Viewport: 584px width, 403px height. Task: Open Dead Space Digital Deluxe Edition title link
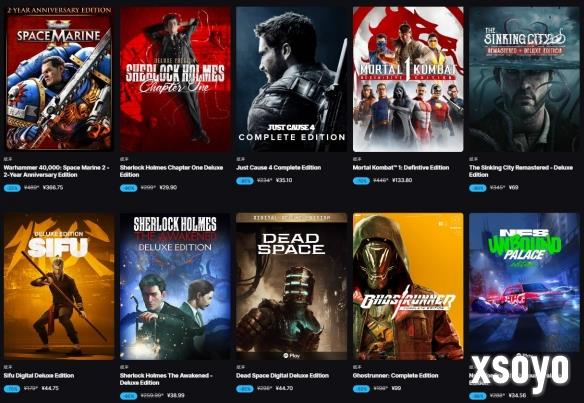click(282, 375)
